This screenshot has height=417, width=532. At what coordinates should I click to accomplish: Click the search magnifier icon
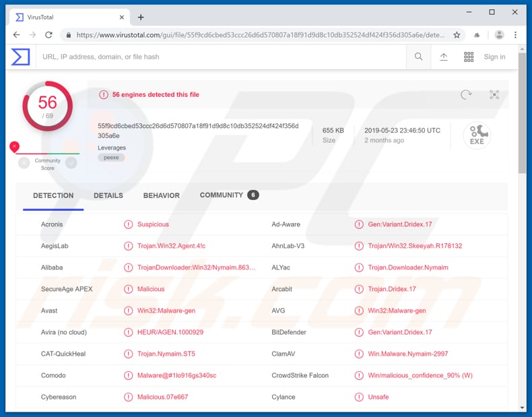click(419, 57)
